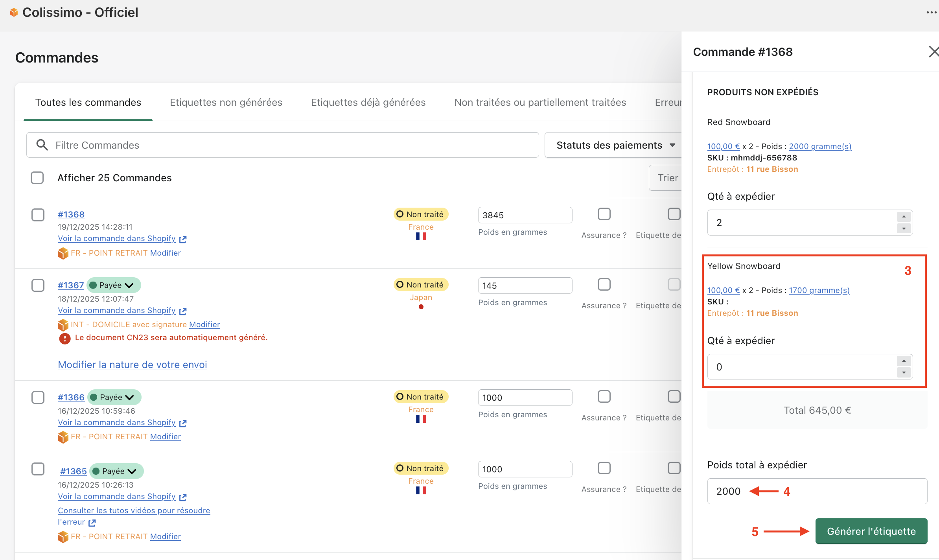Screen dimensions: 939x560
Task: Click external link icon for order #1368
Action: pyautogui.click(x=183, y=239)
